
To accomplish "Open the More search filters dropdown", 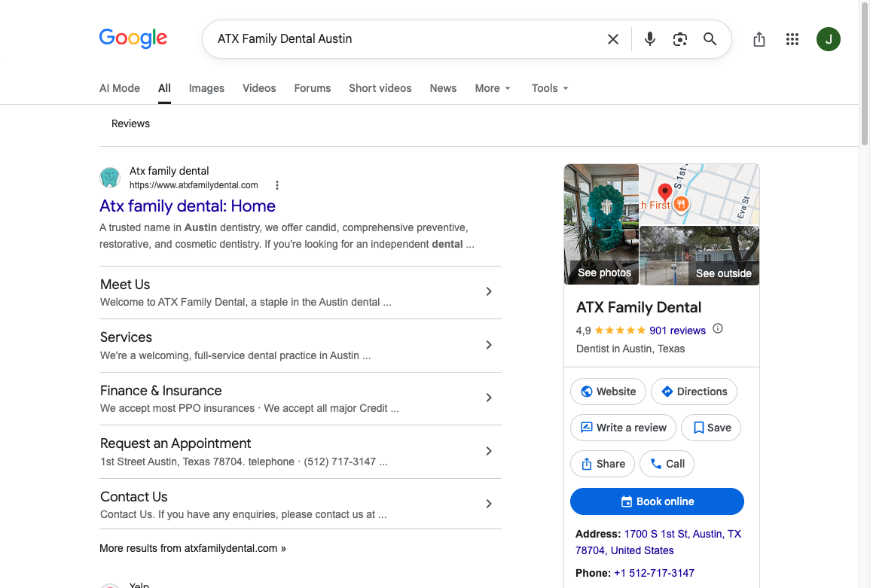I will click(x=492, y=88).
